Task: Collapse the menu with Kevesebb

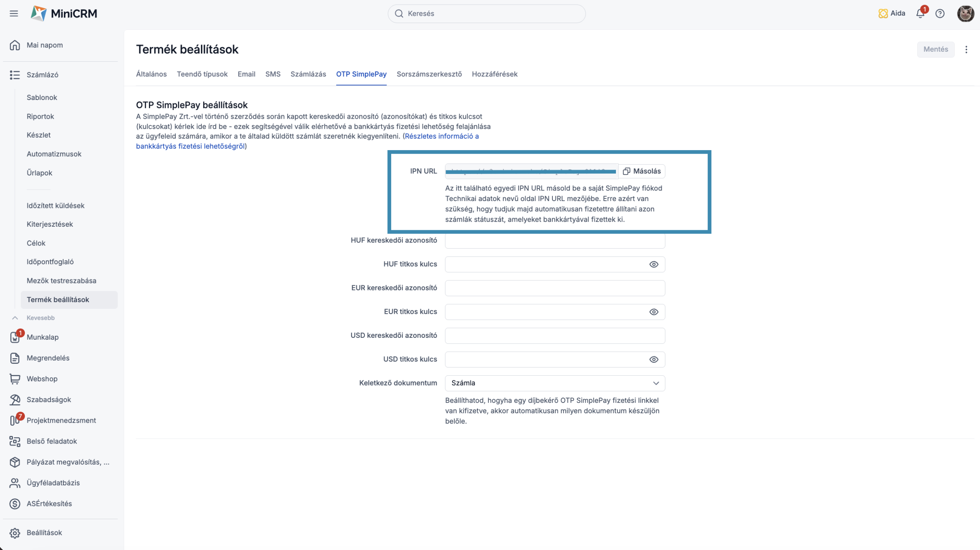Action: pyautogui.click(x=41, y=318)
